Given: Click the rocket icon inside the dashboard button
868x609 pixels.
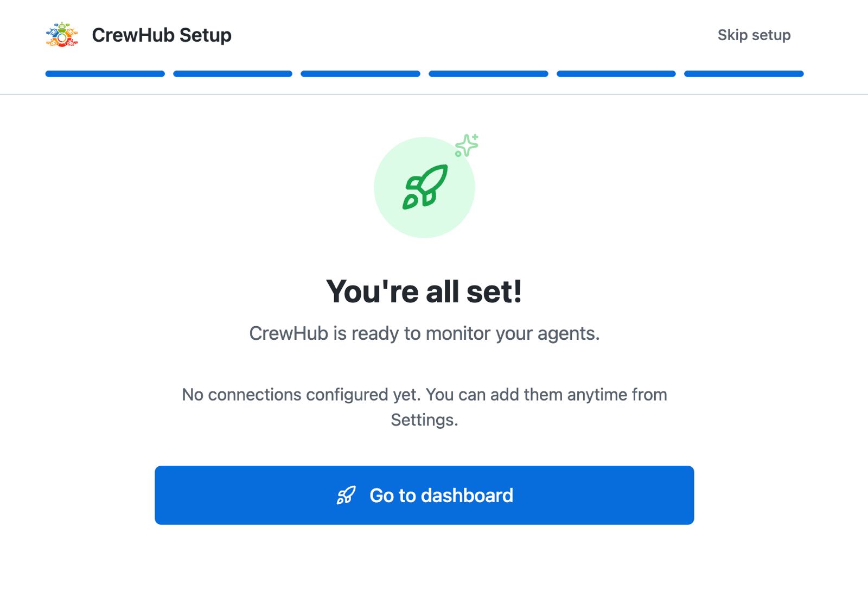Looking at the screenshot, I should 346,495.
